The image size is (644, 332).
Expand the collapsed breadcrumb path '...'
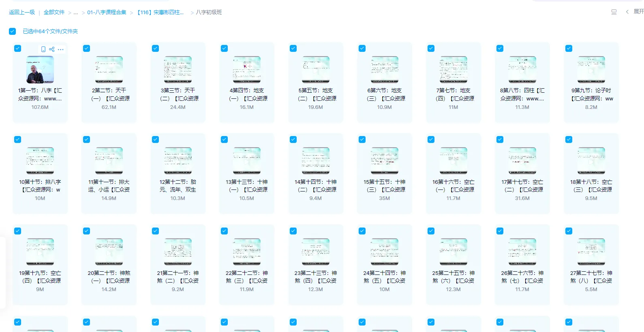[x=76, y=13]
